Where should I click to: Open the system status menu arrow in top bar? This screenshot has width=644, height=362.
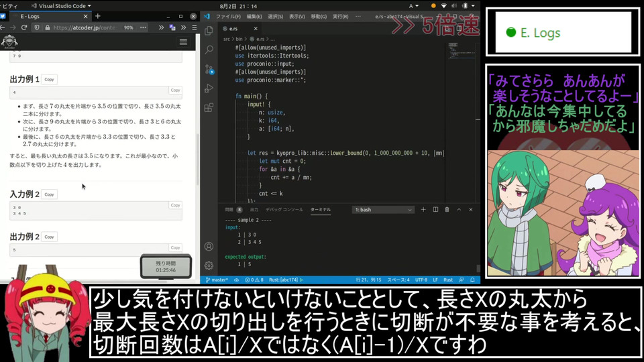tap(473, 6)
